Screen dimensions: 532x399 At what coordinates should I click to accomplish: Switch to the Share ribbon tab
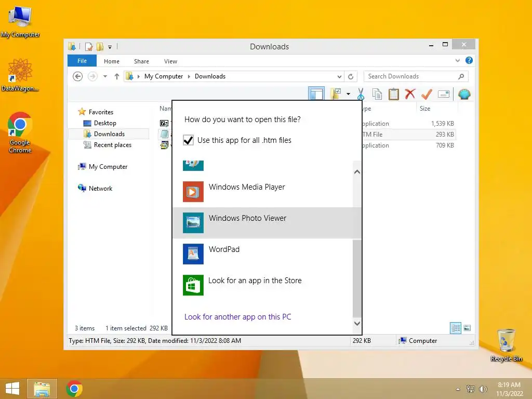click(141, 61)
